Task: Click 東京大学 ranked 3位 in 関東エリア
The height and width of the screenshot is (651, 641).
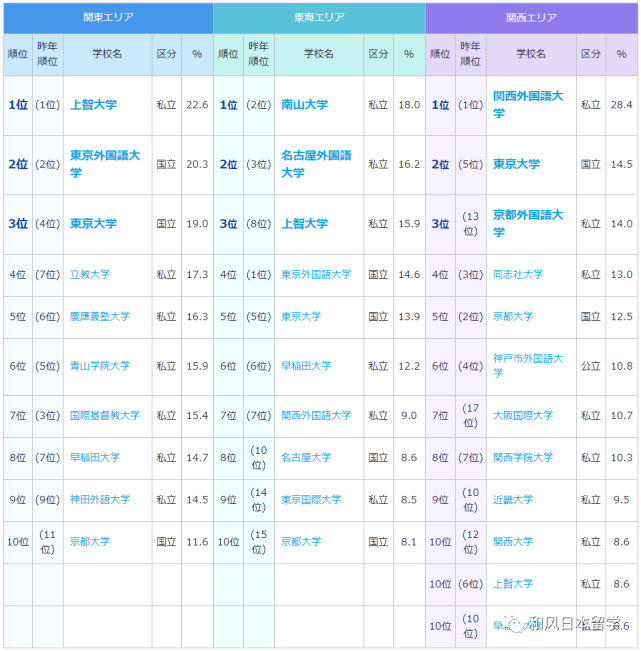Action: pos(93,223)
